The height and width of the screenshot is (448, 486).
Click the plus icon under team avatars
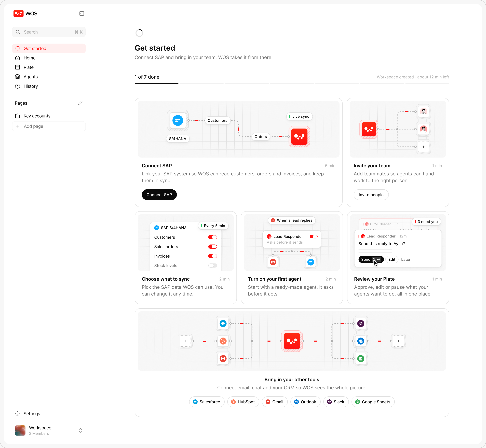click(423, 147)
